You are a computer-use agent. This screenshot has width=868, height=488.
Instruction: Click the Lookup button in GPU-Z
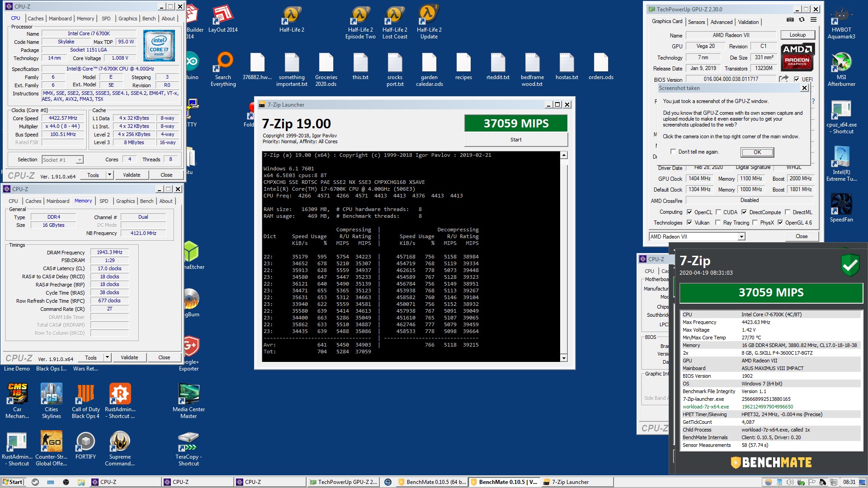[797, 35]
